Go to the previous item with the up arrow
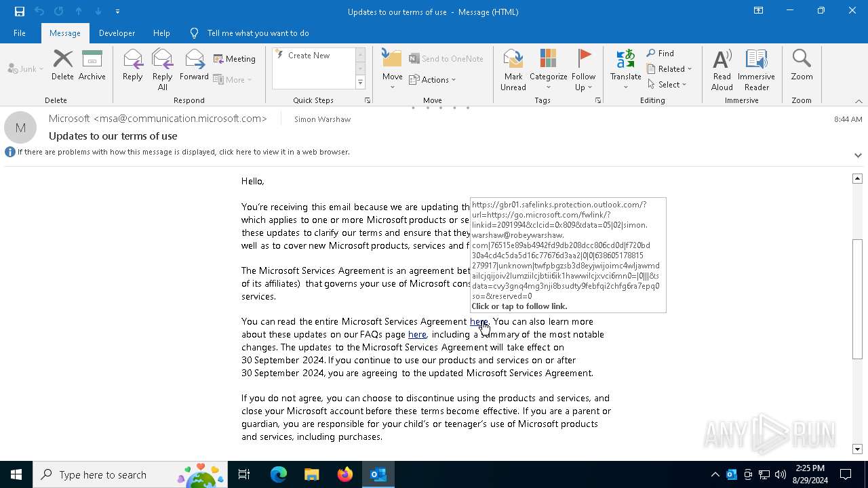 (79, 12)
